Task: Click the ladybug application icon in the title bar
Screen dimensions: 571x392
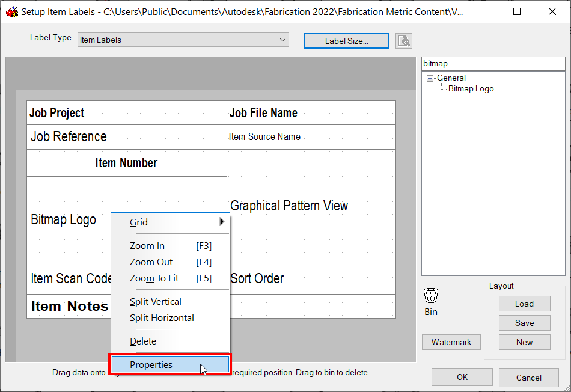Action: [x=12, y=11]
